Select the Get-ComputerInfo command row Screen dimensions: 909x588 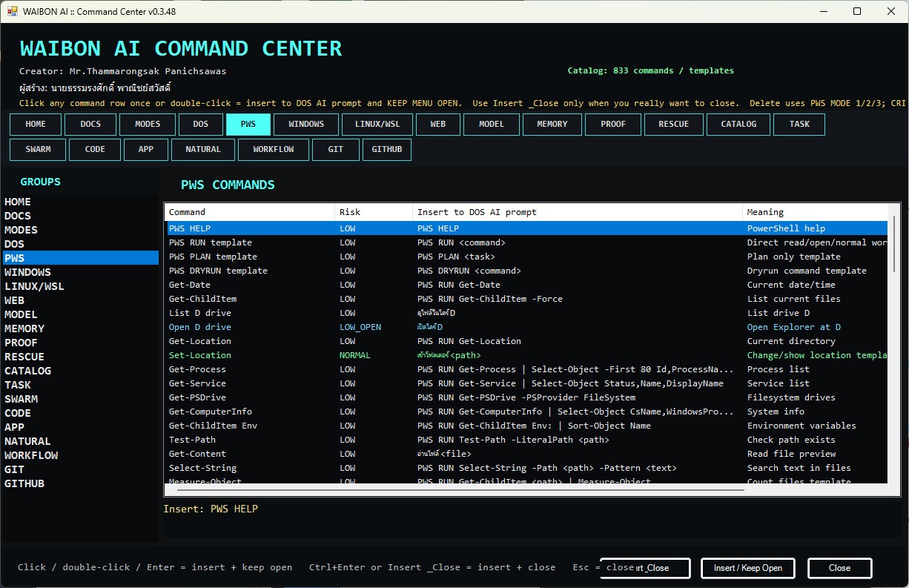(526, 412)
